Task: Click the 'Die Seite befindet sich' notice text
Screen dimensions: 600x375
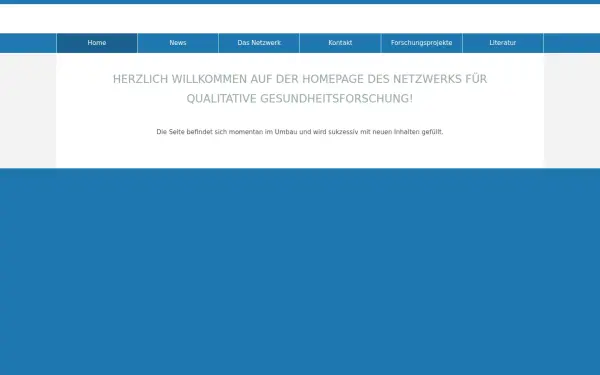Action: 300,132
